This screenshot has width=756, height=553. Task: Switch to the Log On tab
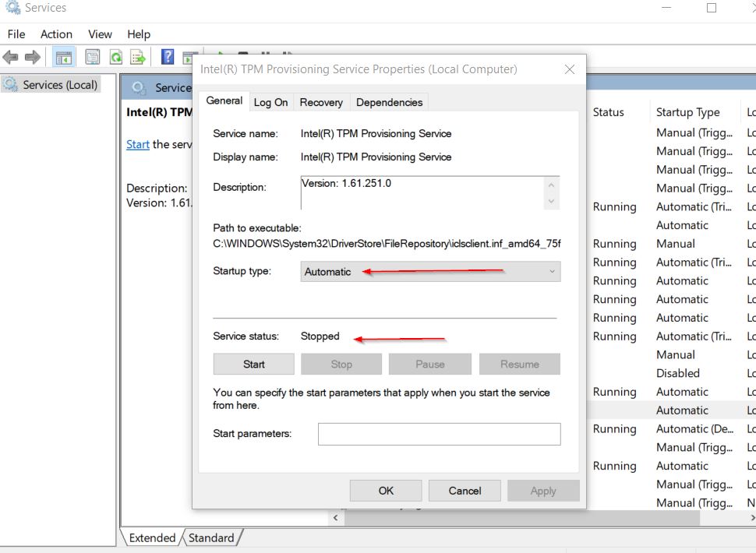pyautogui.click(x=270, y=102)
